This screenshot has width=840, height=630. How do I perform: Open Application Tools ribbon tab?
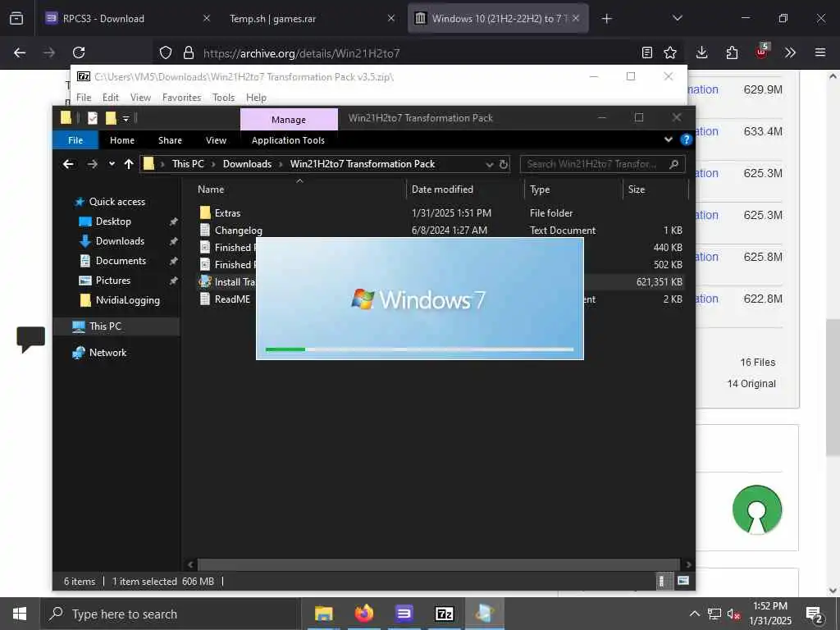point(288,139)
